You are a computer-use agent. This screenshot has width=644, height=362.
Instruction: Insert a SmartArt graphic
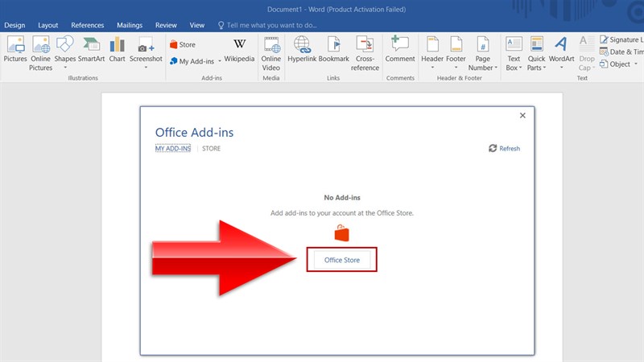[x=91, y=49]
